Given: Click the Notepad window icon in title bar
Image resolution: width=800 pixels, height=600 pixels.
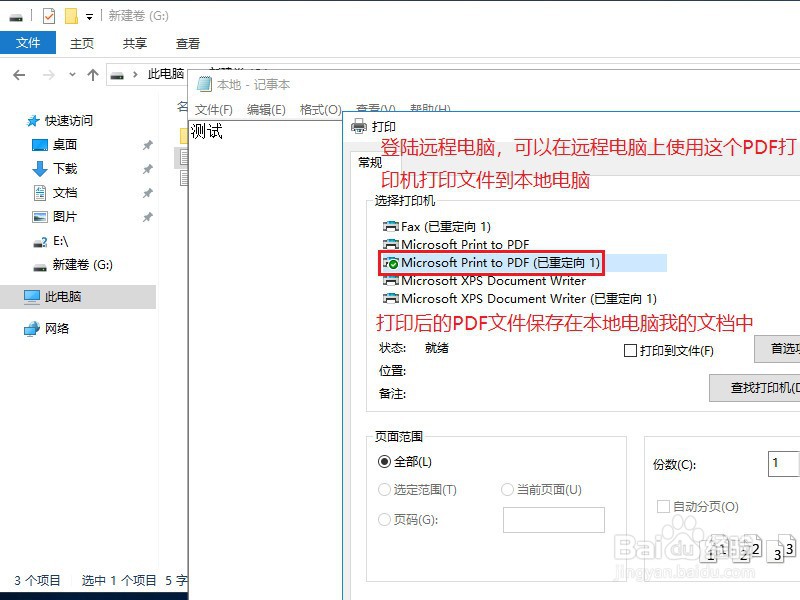Looking at the screenshot, I should 205,84.
